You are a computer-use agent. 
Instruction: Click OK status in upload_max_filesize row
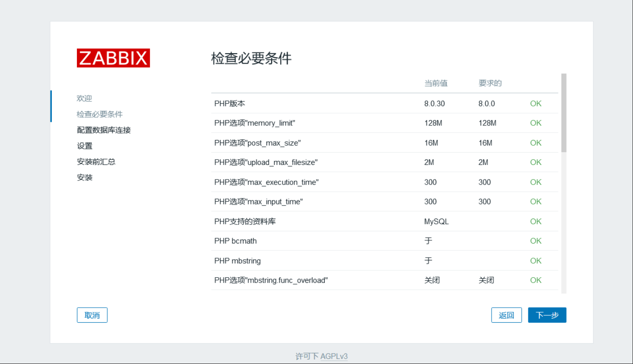536,162
